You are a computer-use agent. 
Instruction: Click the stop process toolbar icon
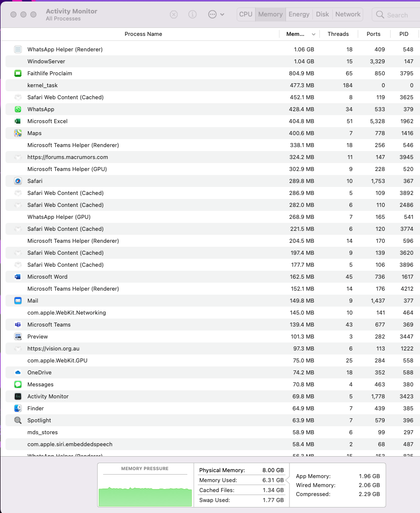tap(174, 14)
